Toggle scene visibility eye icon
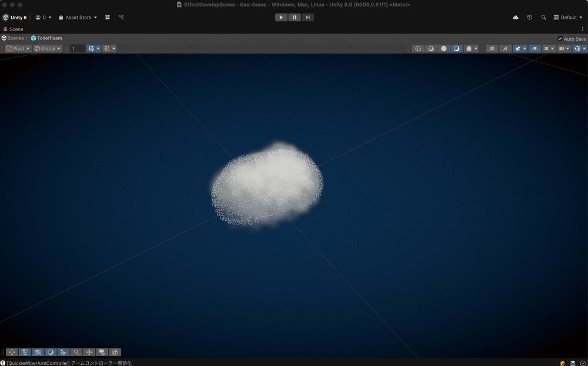Viewport: 588px width, 366px height. tap(534, 48)
